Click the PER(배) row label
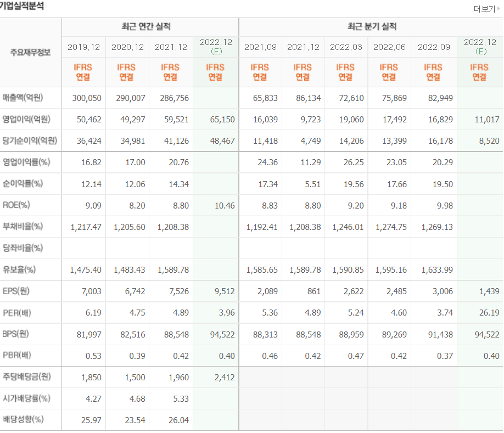Viewport: 504px width, 433px height. 16,313
